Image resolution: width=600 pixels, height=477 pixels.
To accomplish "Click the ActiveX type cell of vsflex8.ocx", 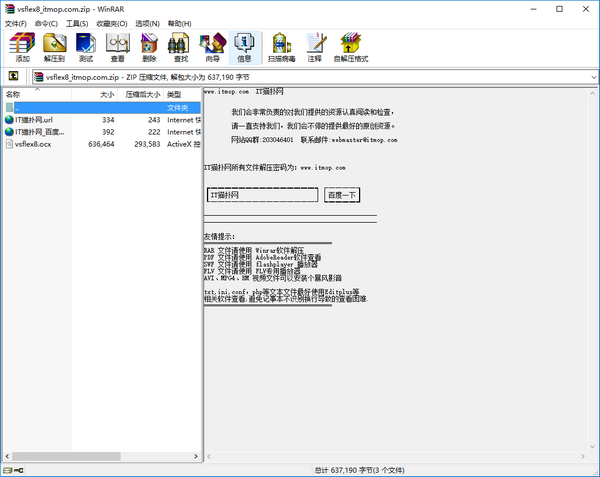I will tap(184, 144).
